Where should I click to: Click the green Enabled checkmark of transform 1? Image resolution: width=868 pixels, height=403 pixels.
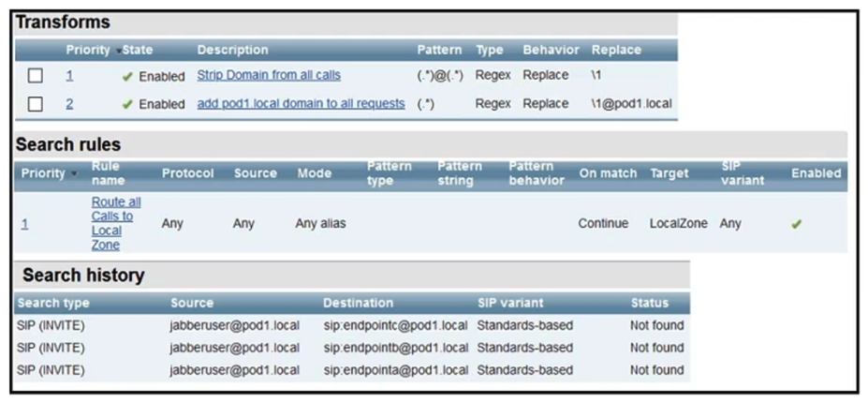click(127, 77)
